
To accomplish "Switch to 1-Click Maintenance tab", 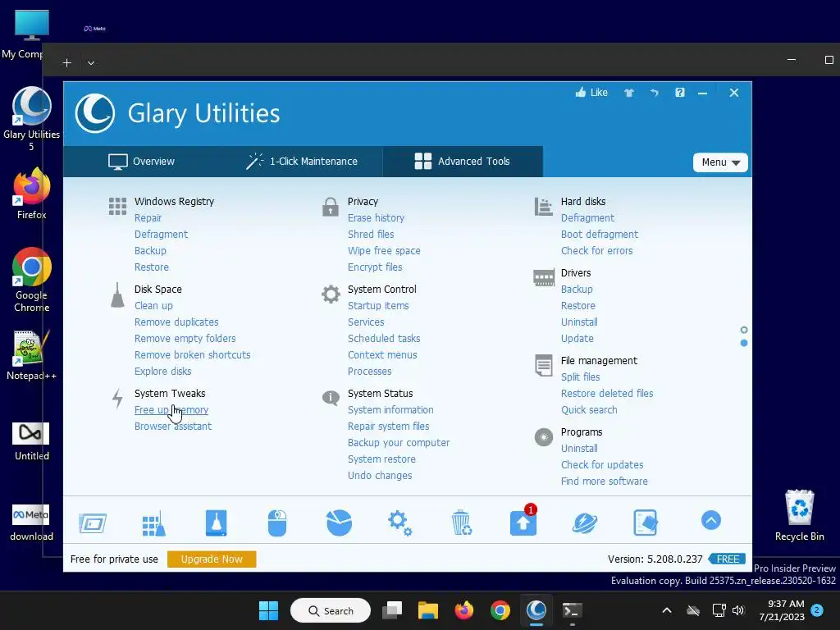I will 302,162.
